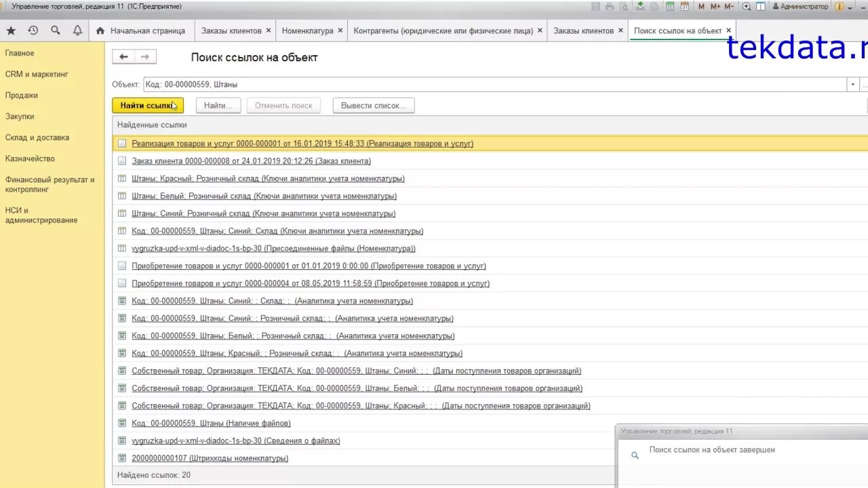868x488 pixels.
Task: Open vygruzka-upd-v-xml (Сведения о файлах) link
Action: coord(236,441)
